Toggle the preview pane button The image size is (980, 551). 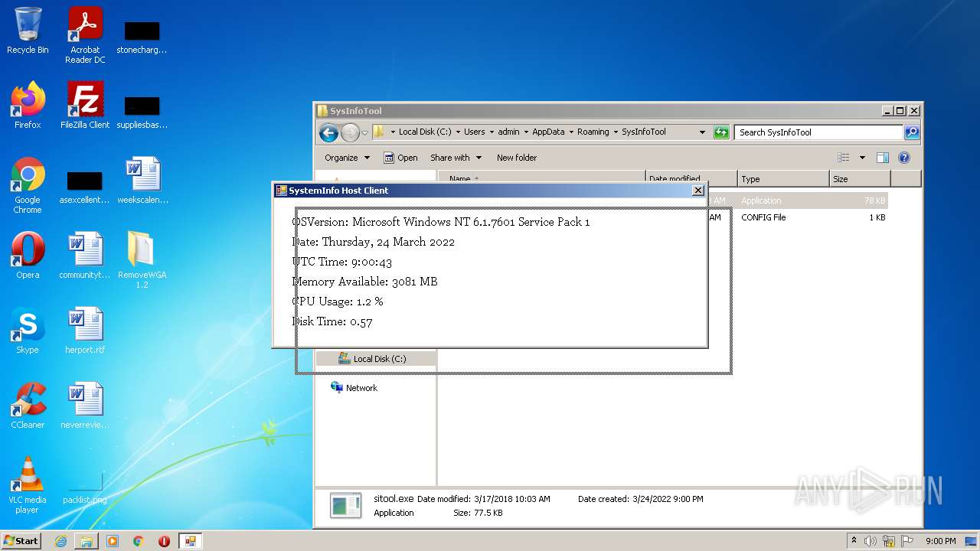pyautogui.click(x=882, y=158)
